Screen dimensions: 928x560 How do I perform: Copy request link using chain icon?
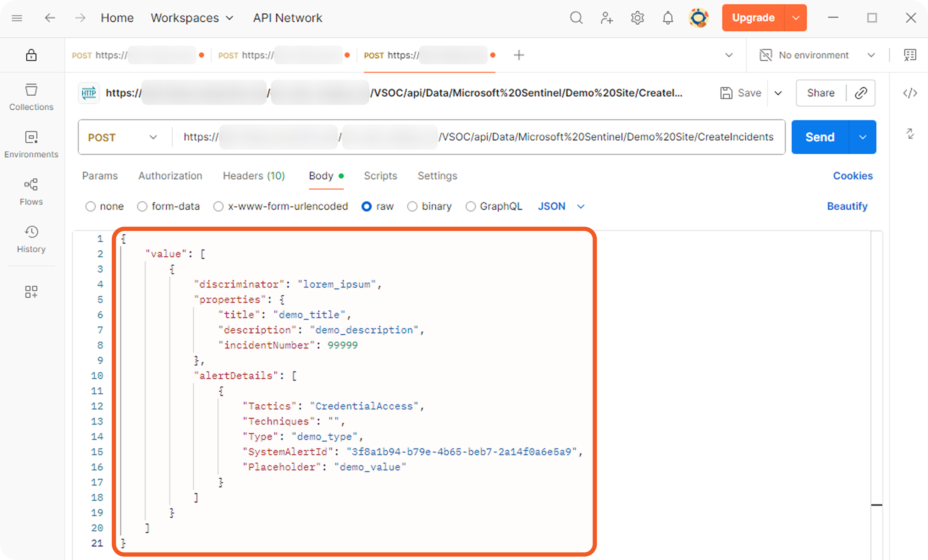tap(861, 93)
